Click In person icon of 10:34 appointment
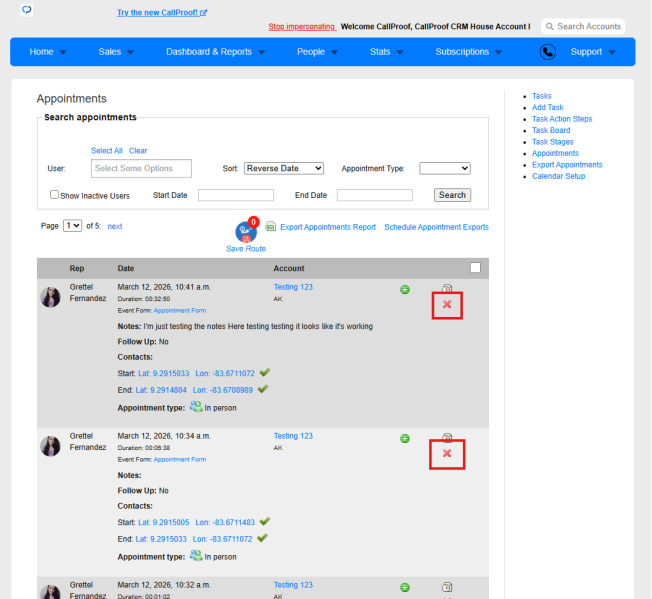Screen dimensions: 652x599 coord(196,555)
